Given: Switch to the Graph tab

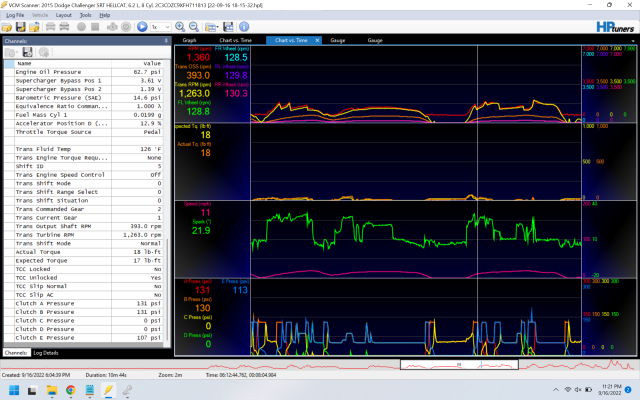Looking at the screenshot, I should [189, 40].
